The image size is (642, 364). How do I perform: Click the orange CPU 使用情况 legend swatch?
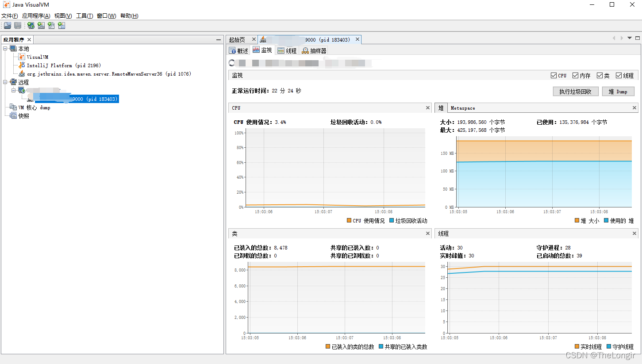tap(349, 220)
